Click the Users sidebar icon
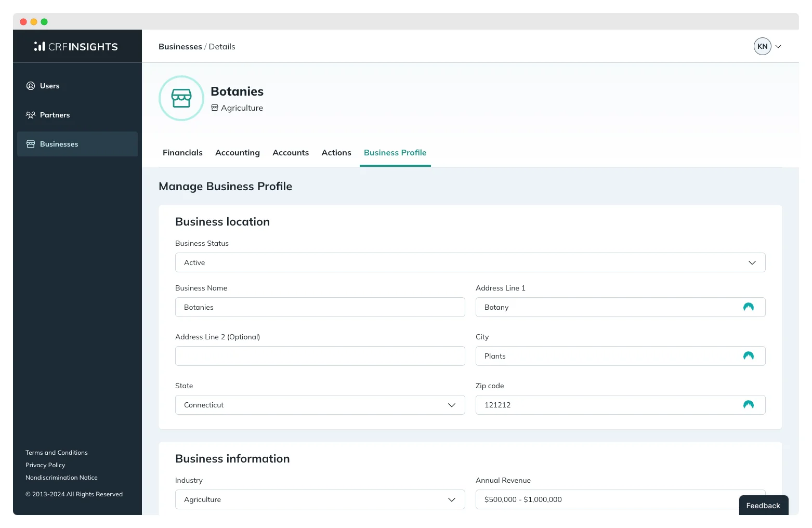 (31, 86)
